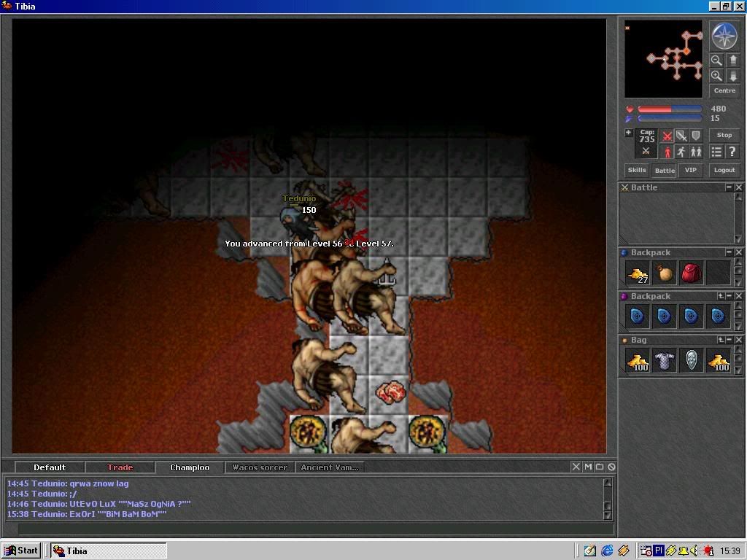
Task: Open the Skills window
Action: [x=637, y=170]
